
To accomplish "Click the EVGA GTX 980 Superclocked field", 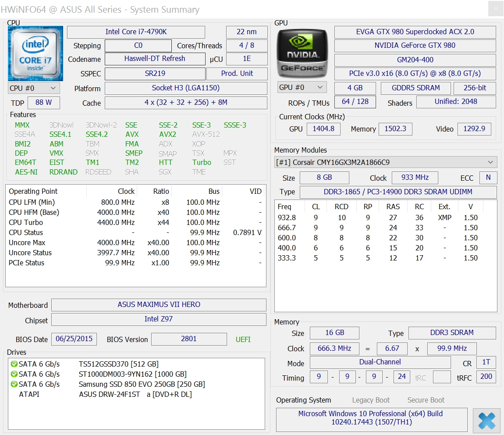I will coord(415,32).
